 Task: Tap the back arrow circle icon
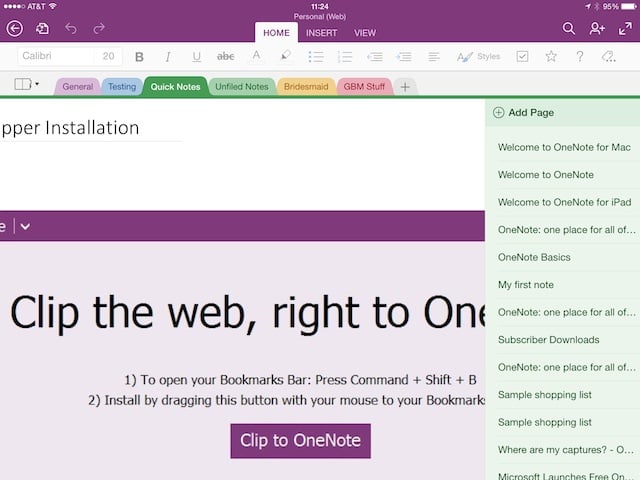tap(15, 29)
